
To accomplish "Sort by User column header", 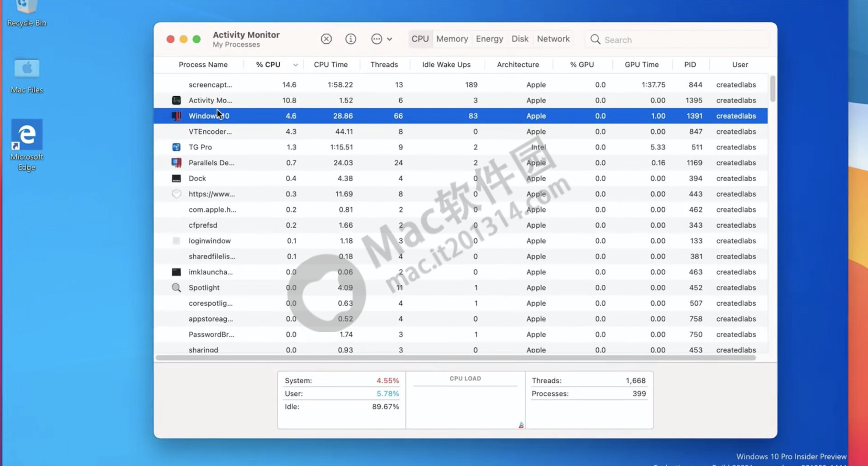I will pyautogui.click(x=740, y=65).
